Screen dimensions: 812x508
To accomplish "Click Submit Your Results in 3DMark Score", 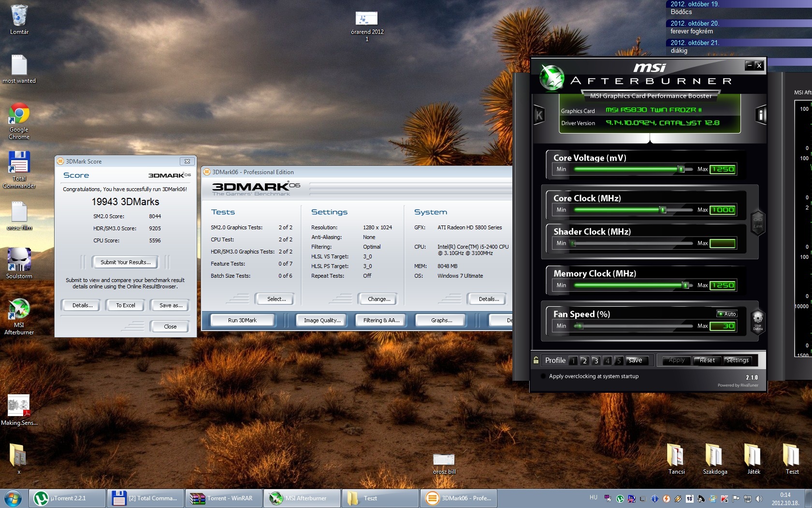I will point(125,262).
